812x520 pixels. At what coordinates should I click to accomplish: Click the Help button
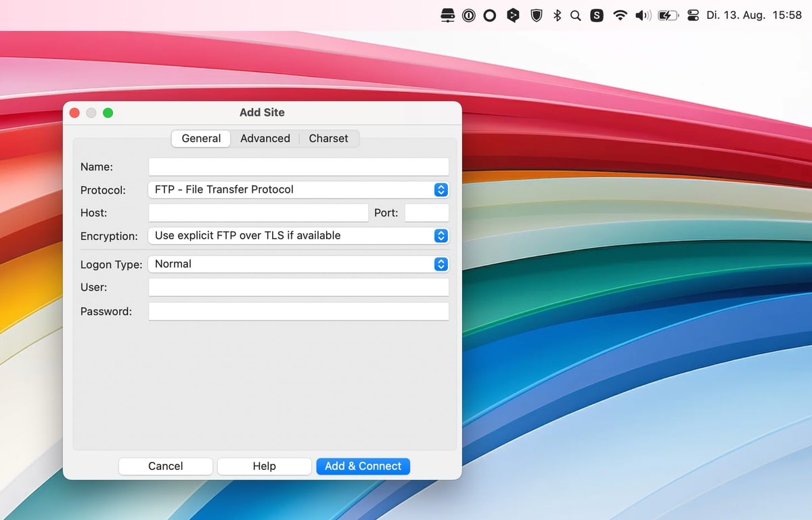coord(264,466)
